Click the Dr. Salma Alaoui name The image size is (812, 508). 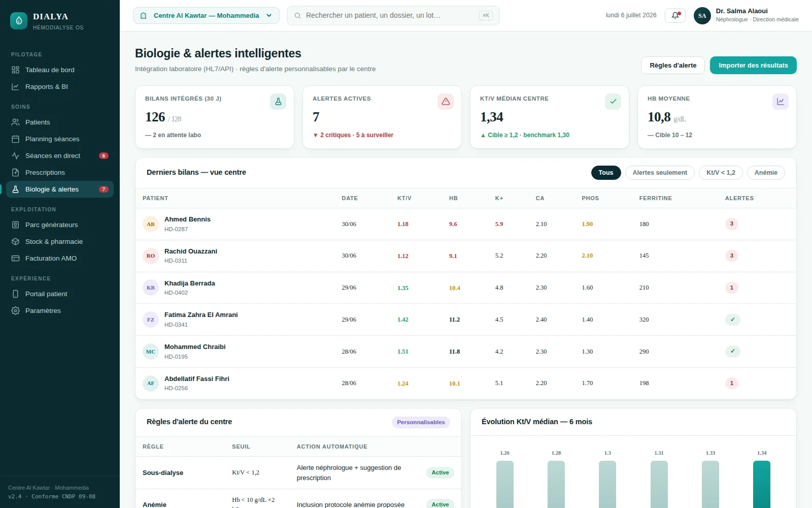741,11
